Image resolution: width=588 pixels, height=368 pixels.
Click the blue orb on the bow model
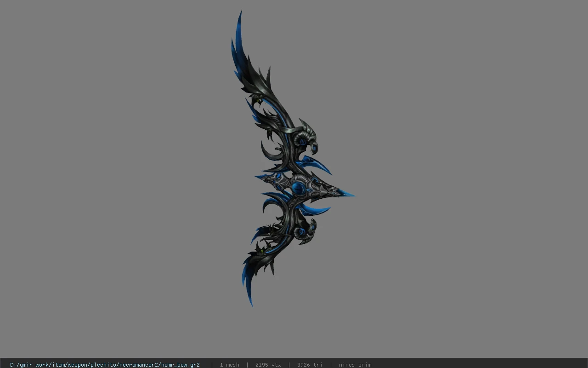(298, 188)
